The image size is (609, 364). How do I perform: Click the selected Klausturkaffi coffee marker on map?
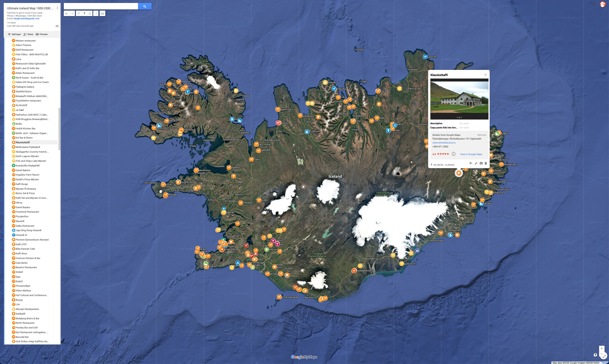tap(459, 173)
